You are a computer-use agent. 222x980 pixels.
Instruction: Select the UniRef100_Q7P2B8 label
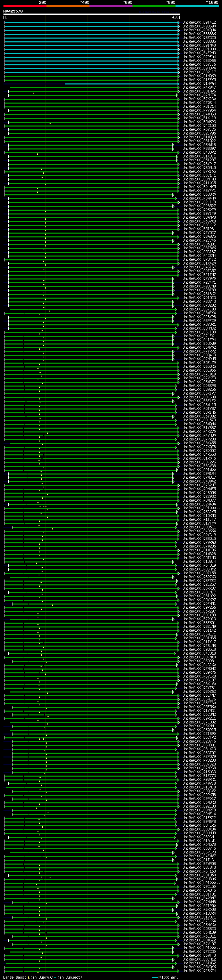[x=199, y=439]
